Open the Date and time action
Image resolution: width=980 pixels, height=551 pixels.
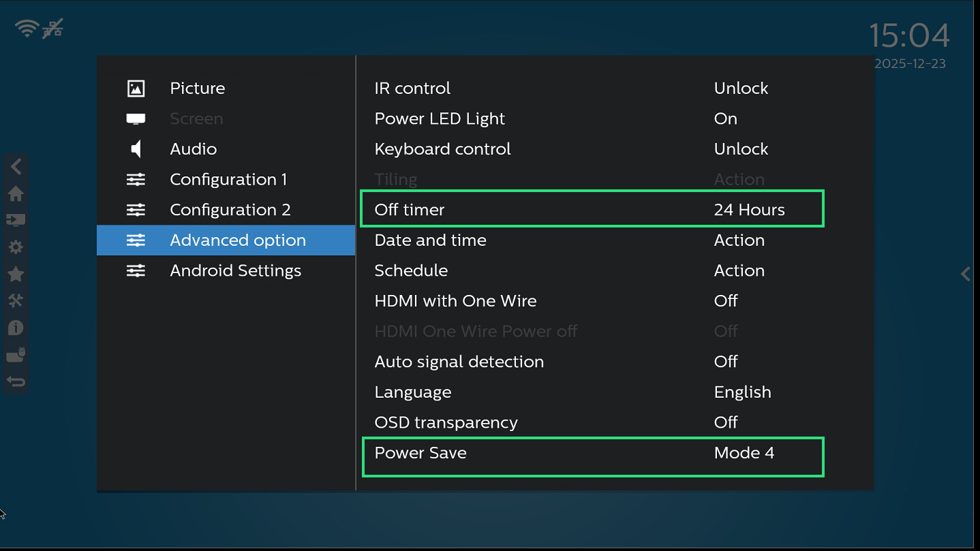[x=739, y=240]
